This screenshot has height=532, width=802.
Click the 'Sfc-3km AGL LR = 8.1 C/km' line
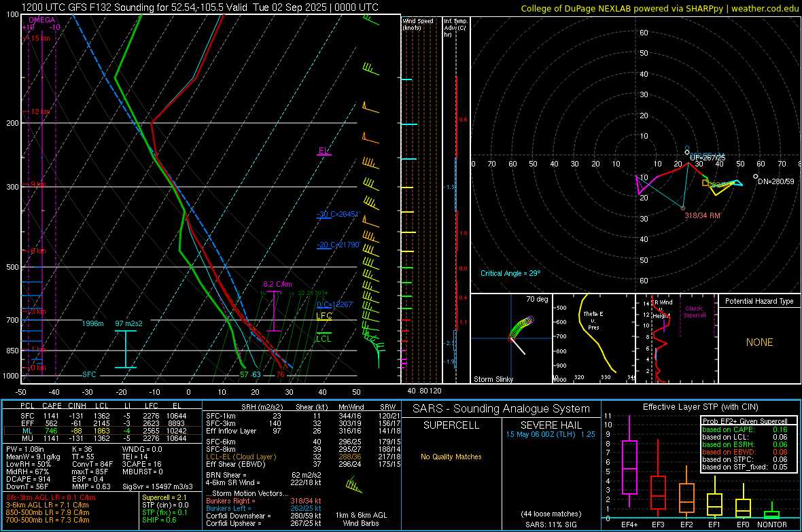coord(51,497)
